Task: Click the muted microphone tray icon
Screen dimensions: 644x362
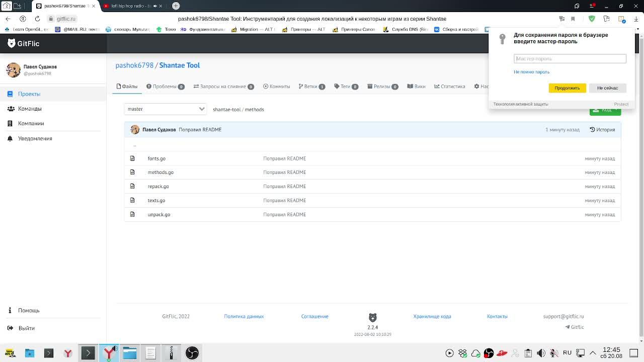Action: 554,353
